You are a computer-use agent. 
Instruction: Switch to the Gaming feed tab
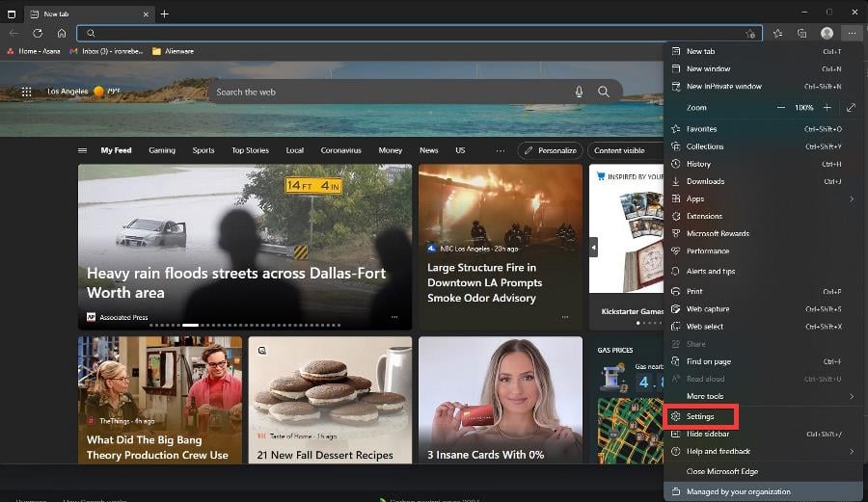point(162,150)
